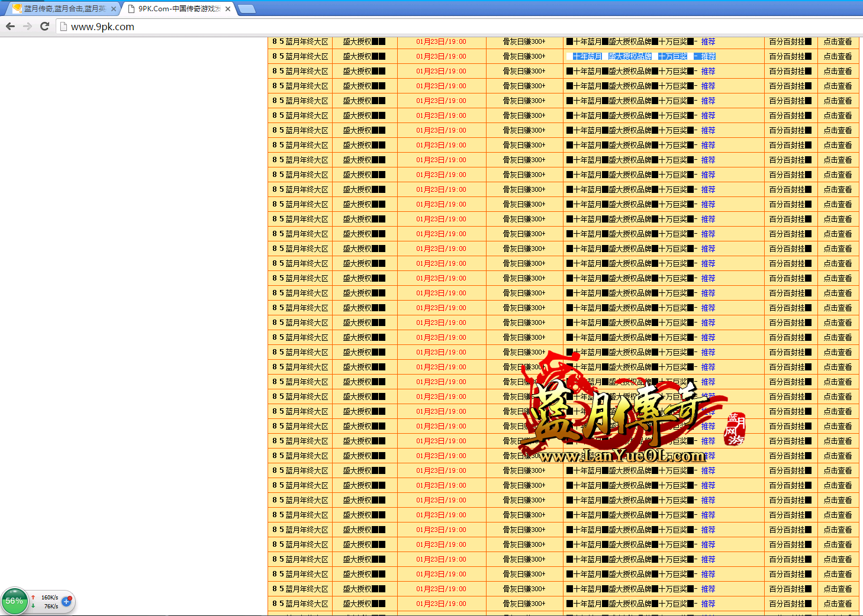Click the page info icon beside the URL
The height and width of the screenshot is (616, 863).
[x=64, y=27]
